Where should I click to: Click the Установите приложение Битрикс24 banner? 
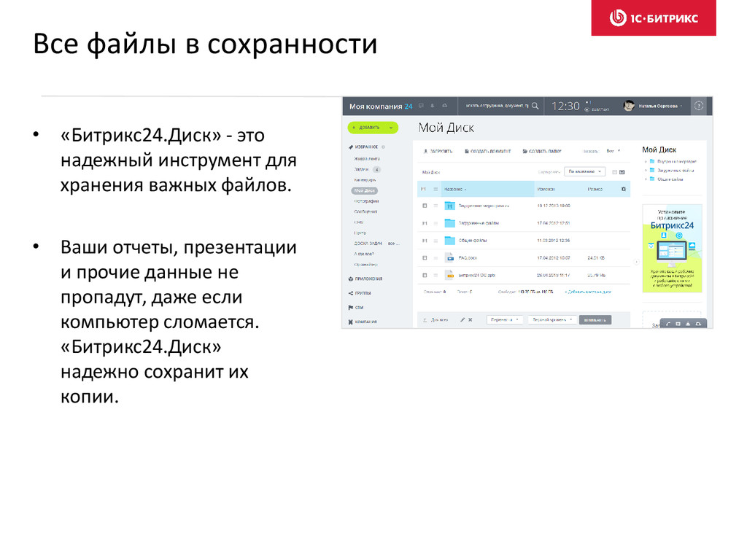pos(672,248)
